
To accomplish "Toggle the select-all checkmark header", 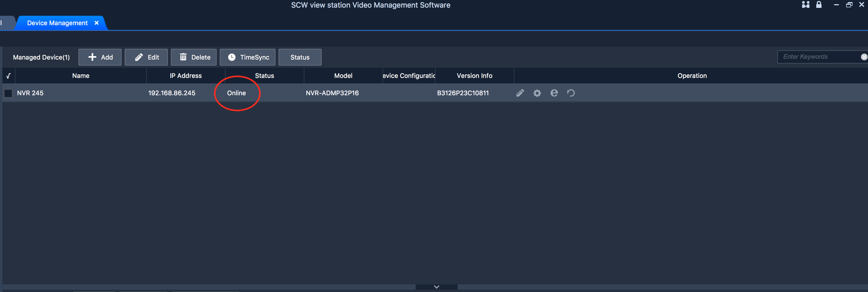I will [8, 76].
